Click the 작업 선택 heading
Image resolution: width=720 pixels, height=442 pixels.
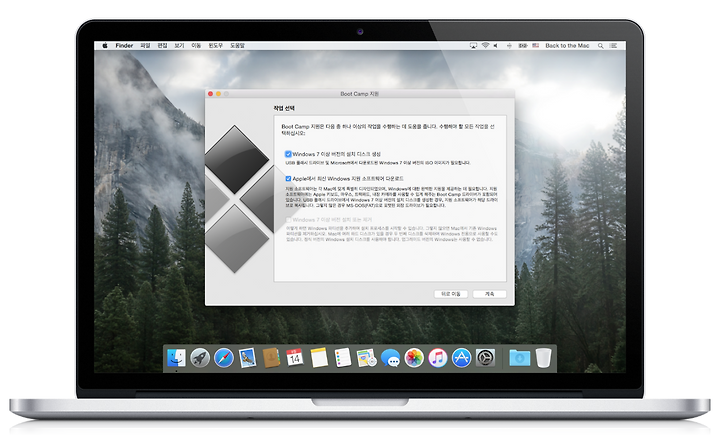pyautogui.click(x=284, y=108)
